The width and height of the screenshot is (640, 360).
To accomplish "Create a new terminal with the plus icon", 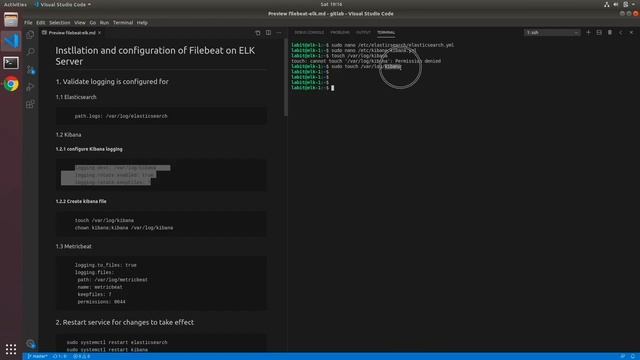I will coord(588,32).
